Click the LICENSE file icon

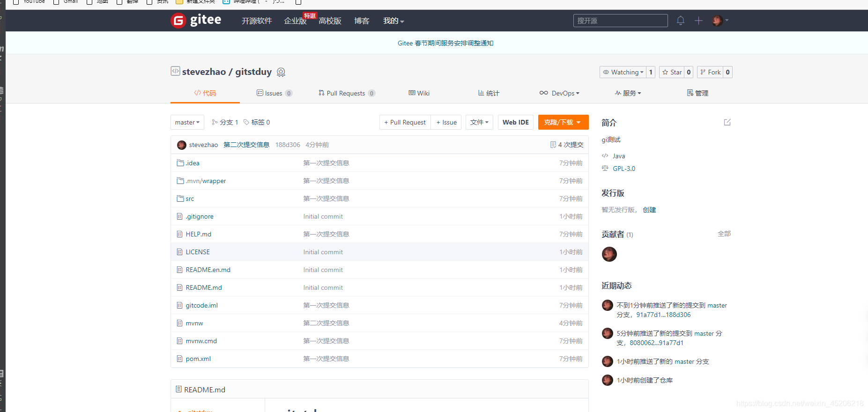[x=179, y=252]
